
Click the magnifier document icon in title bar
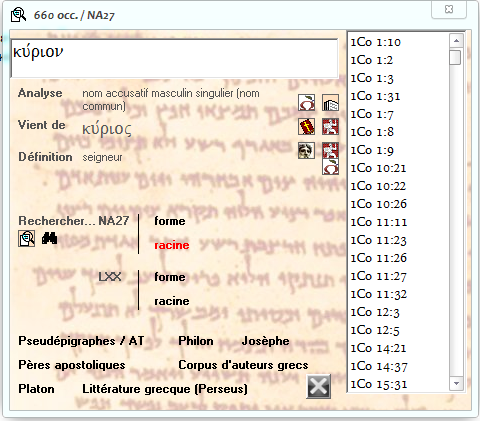click(x=18, y=15)
